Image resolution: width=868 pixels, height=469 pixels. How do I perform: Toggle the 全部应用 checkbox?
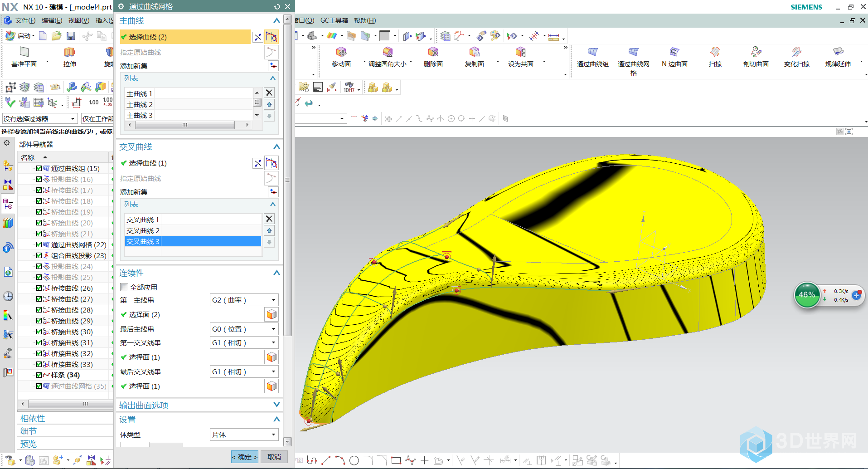(124, 287)
